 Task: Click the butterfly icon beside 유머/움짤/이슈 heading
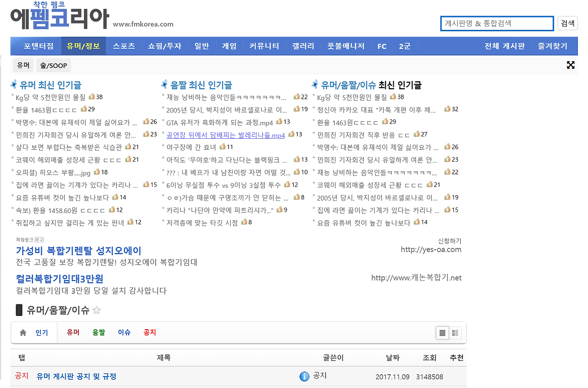pos(315,84)
